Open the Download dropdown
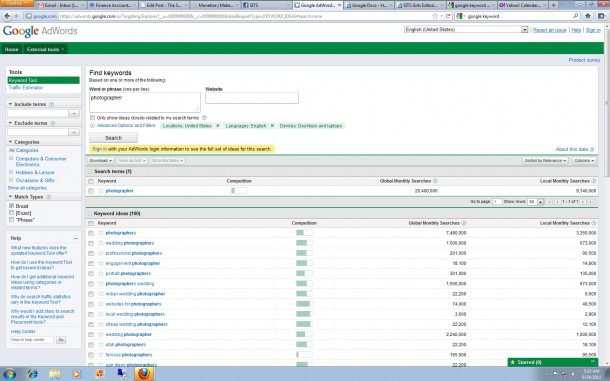 (x=100, y=160)
